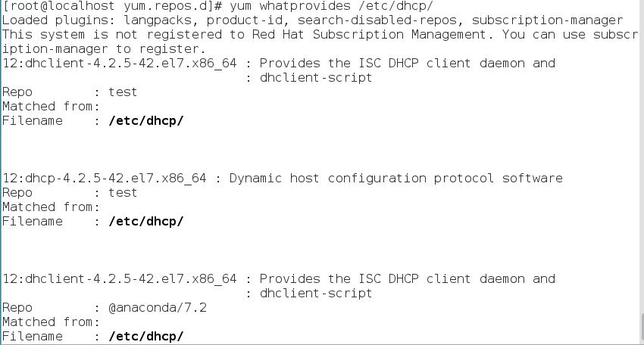Image resolution: width=644 pixels, height=345 pixels.
Task: Click Dynamic host configuration protocol software description
Action: (395, 178)
